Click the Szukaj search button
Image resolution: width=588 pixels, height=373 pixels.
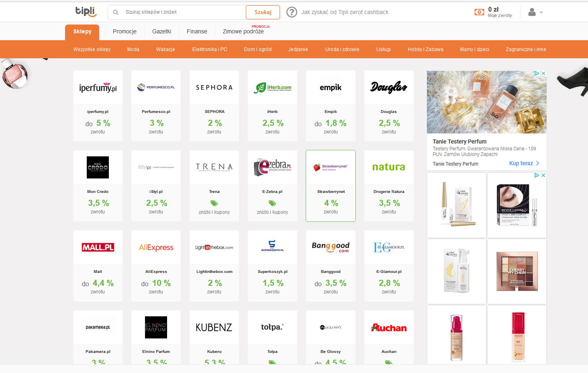pos(263,12)
